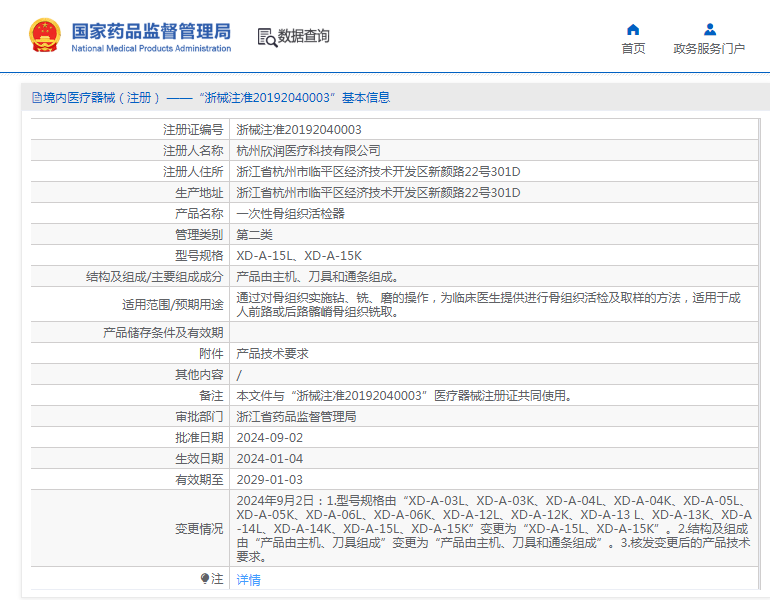
Task: Click the 数据查询 magnifier icon
Action: pos(266,37)
